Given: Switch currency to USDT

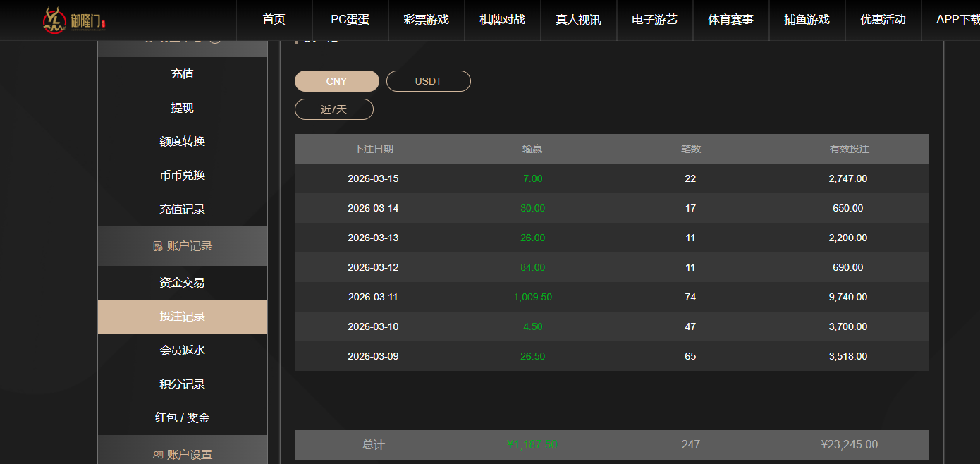Looking at the screenshot, I should [x=428, y=80].
